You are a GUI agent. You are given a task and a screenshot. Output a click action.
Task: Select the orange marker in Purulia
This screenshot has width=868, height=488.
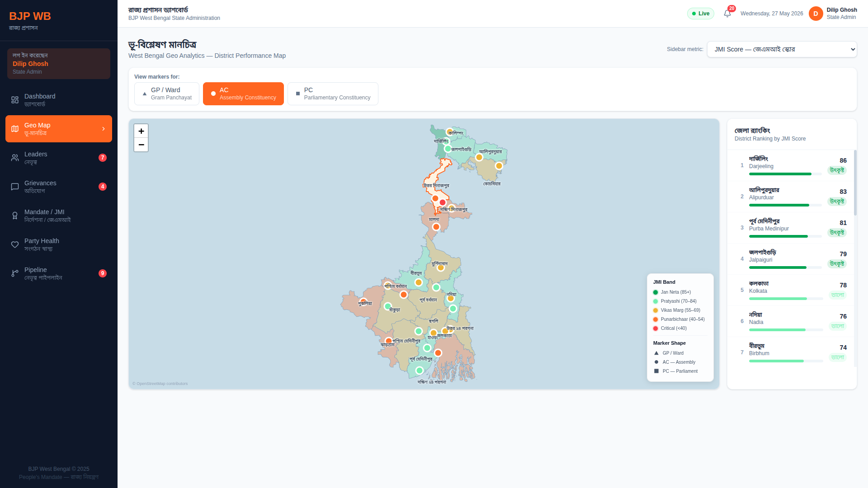click(x=363, y=301)
